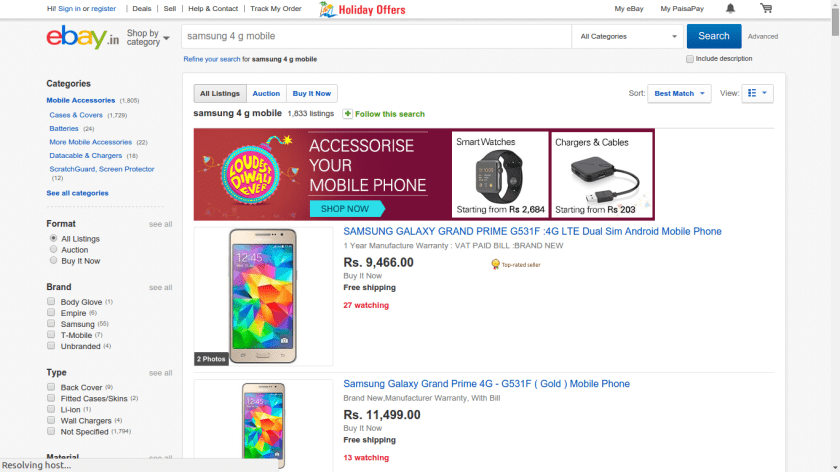Image resolution: width=840 pixels, height=472 pixels.
Task: Open the first Galaxy Grand Prime thumbnail
Action: pos(263,297)
